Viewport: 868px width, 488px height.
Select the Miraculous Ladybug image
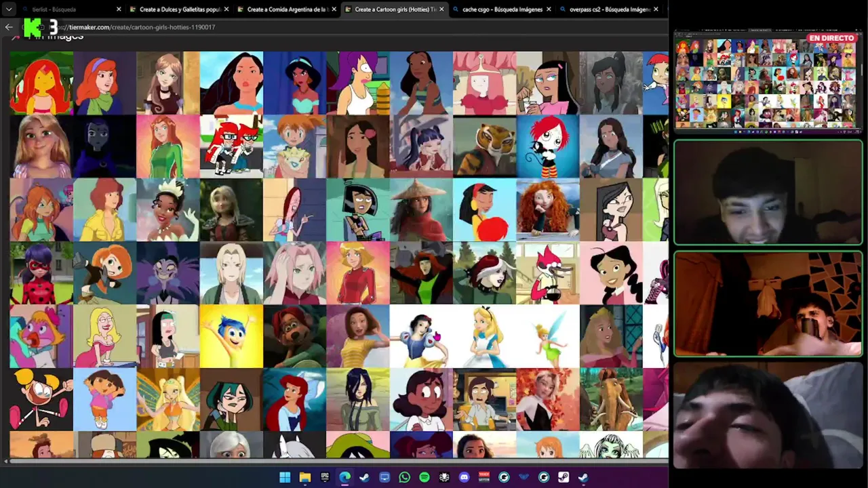click(41, 273)
